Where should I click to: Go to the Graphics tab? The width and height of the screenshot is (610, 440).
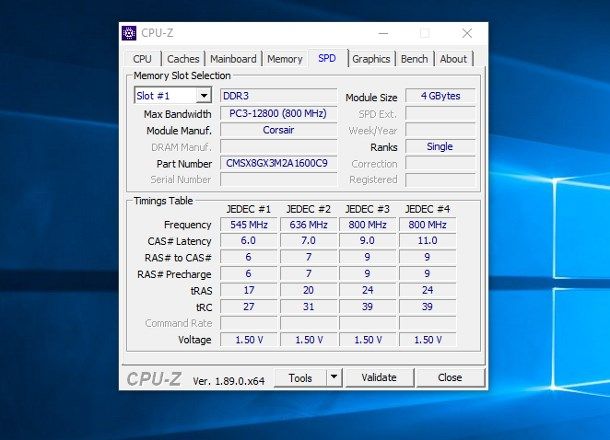pos(371,59)
